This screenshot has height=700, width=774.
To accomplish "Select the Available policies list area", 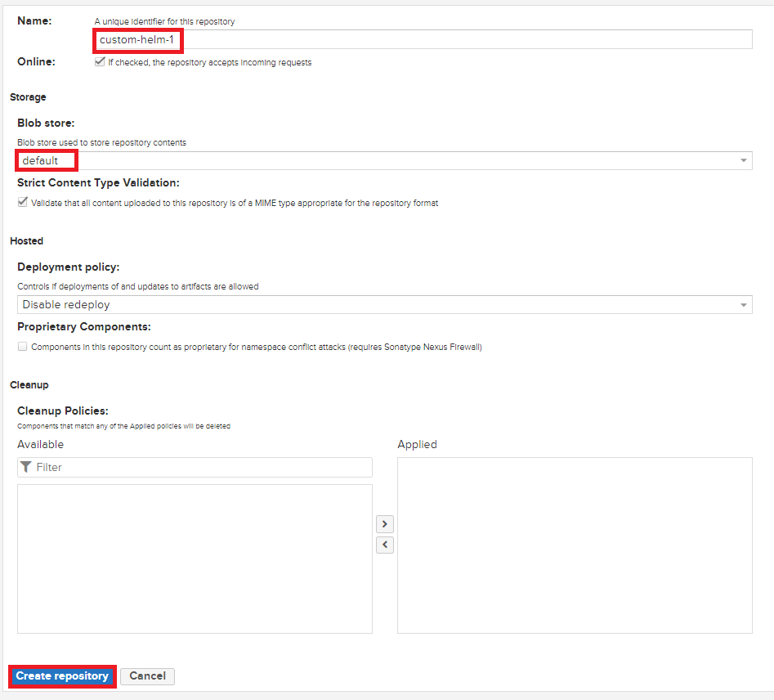I will pyautogui.click(x=196, y=559).
